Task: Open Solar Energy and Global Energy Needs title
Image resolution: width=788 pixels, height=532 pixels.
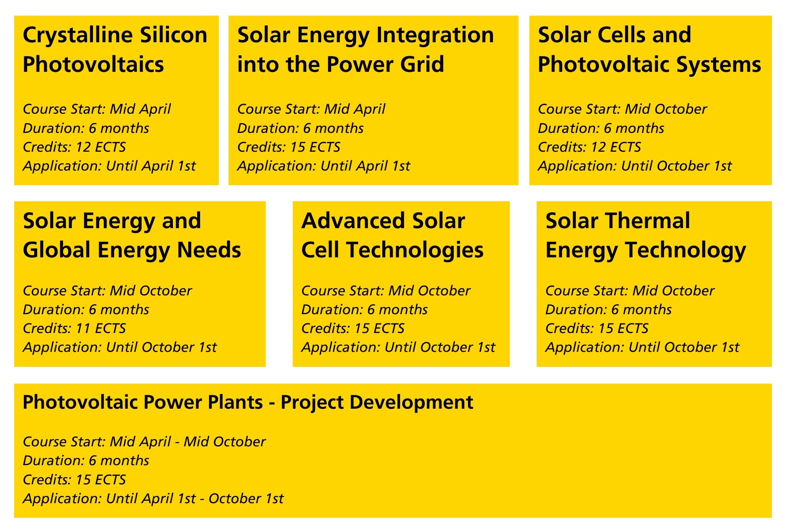Action: click(x=131, y=235)
